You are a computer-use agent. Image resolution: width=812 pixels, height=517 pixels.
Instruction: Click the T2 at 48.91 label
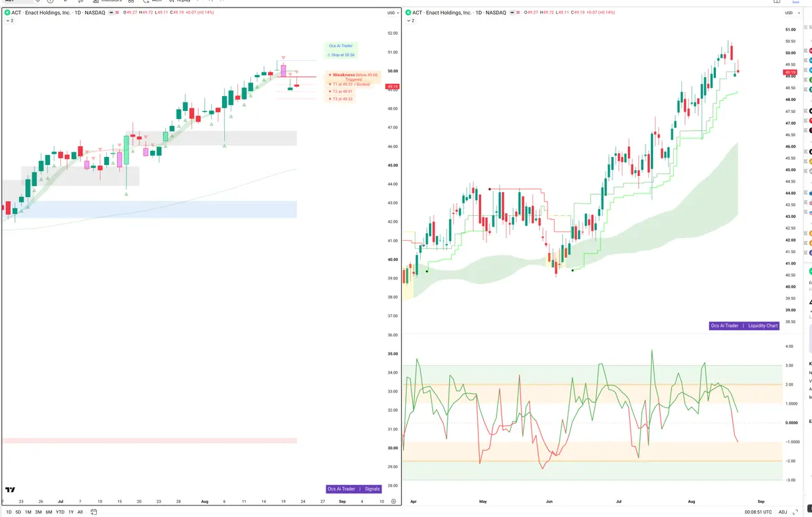pos(340,91)
